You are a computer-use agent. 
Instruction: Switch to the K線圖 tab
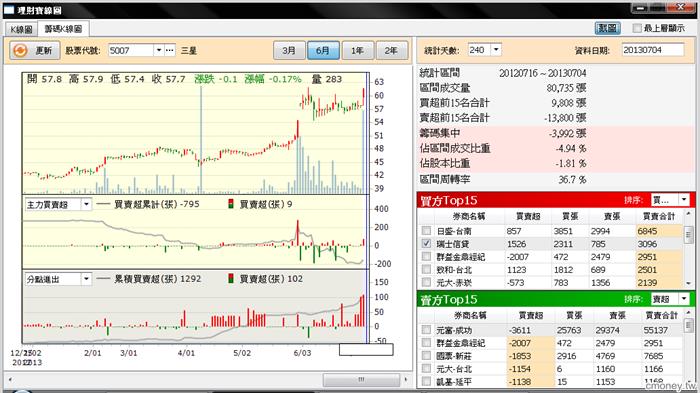point(21,29)
